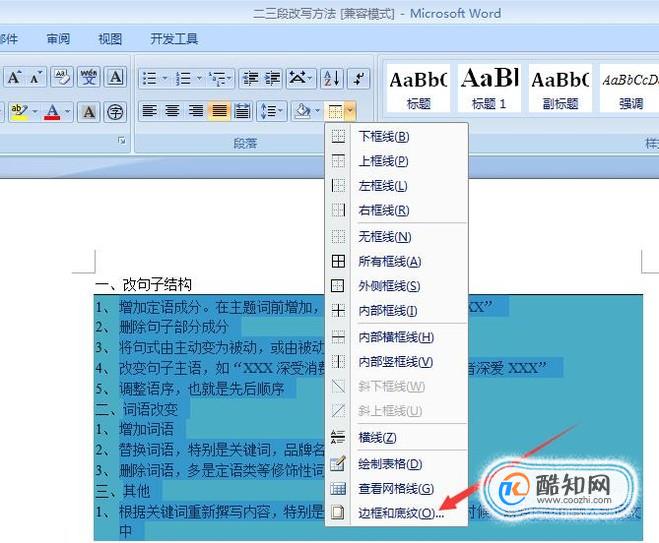The width and height of the screenshot is (659, 543).
Task: Click the Align Text Right icon
Action: pos(195,111)
